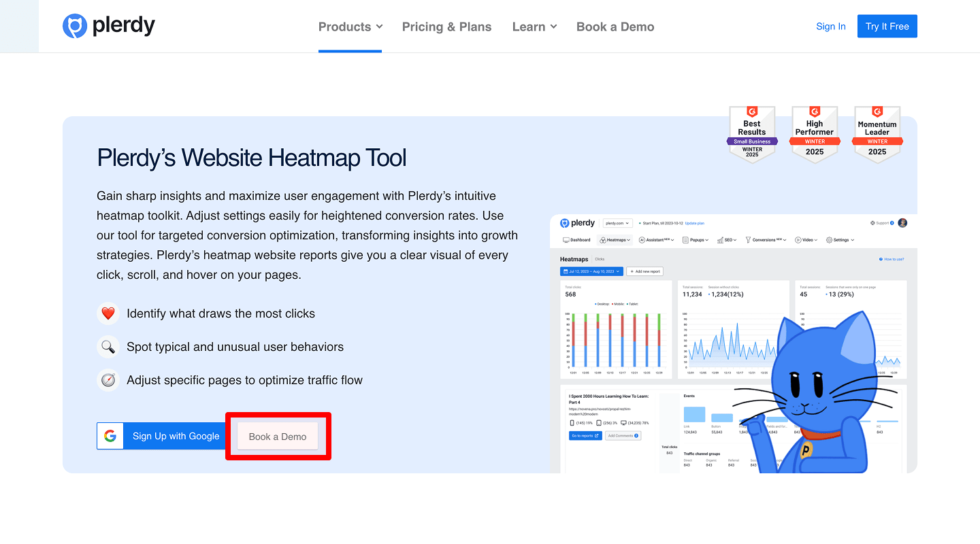Click the Sign In link
The height and width of the screenshot is (544, 980).
tap(831, 26)
